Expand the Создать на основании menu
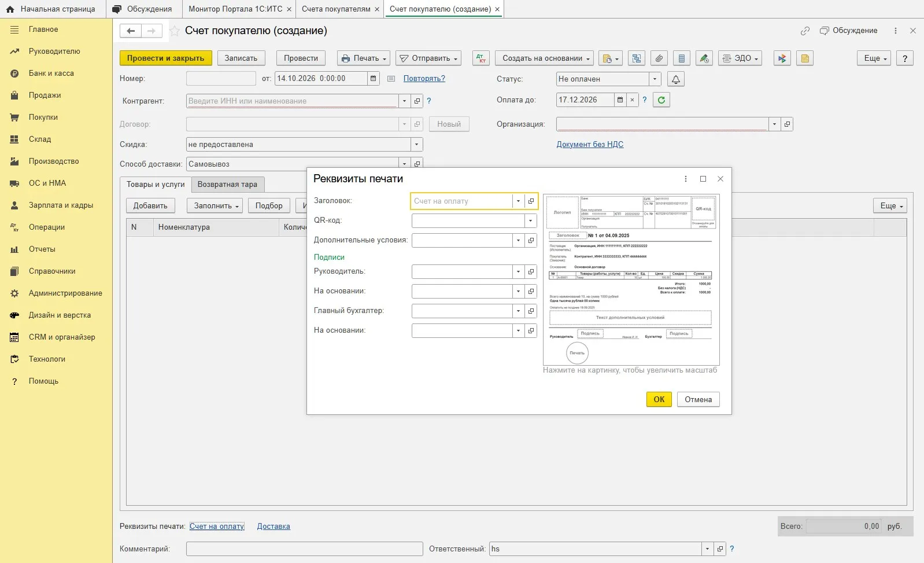 (546, 58)
